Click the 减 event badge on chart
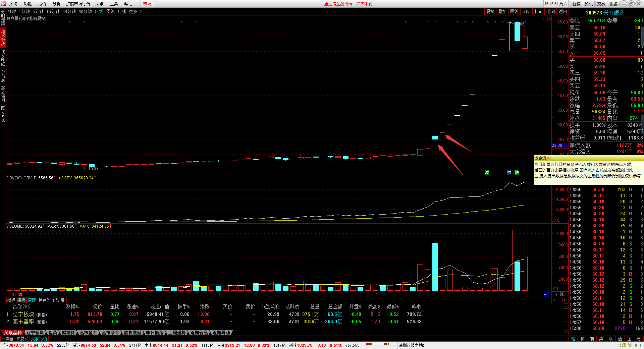Screen dimensions: 644x349 (487, 172)
